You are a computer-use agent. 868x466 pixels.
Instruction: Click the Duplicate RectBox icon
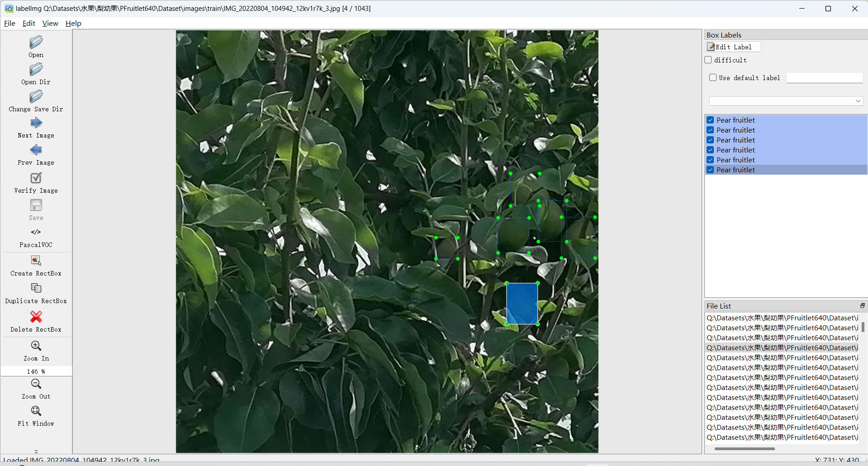pos(36,288)
